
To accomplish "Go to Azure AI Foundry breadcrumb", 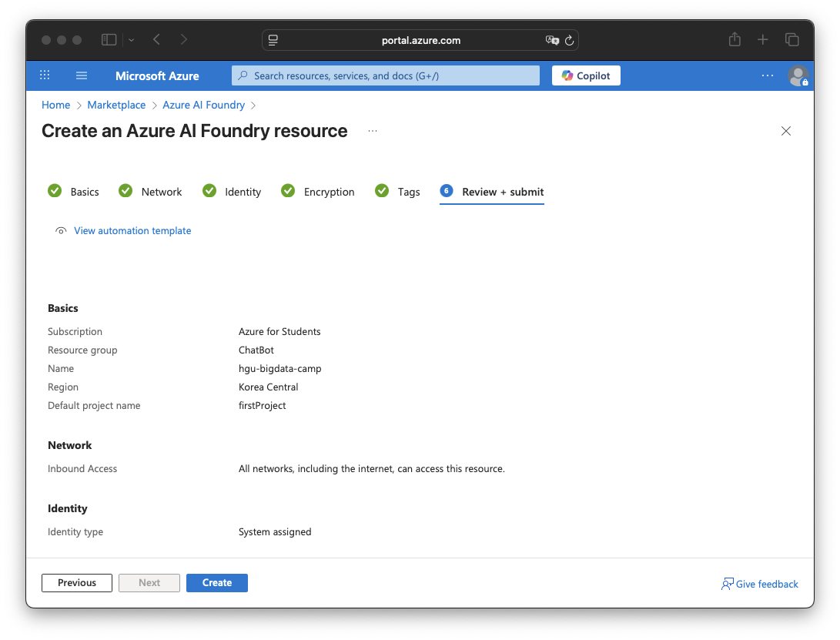I will pos(203,105).
